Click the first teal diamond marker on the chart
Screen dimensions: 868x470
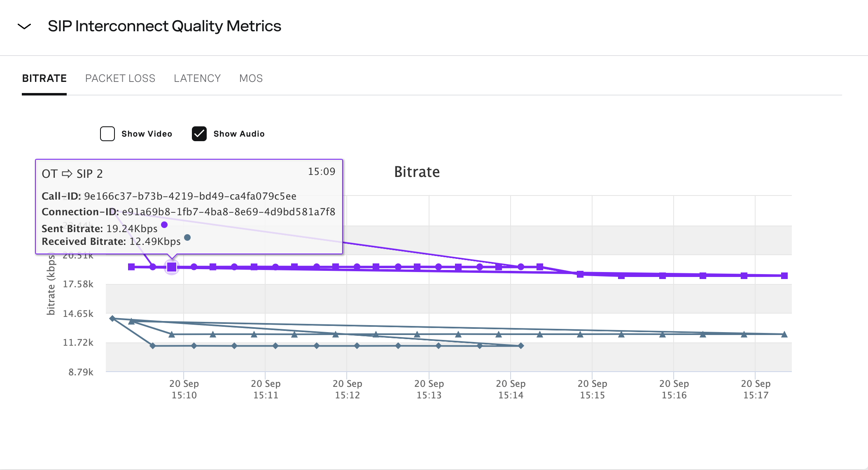pyautogui.click(x=112, y=318)
